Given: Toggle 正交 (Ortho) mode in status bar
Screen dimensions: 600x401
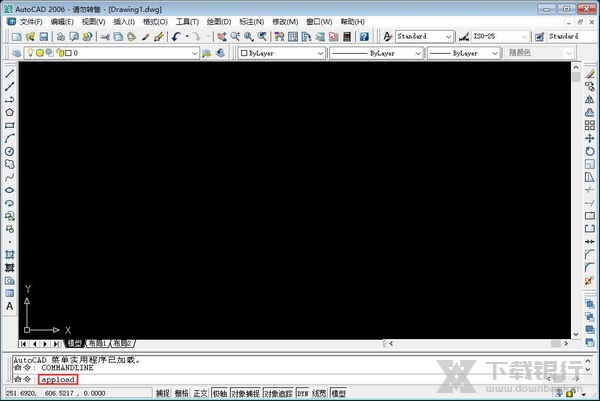Looking at the screenshot, I should [200, 394].
